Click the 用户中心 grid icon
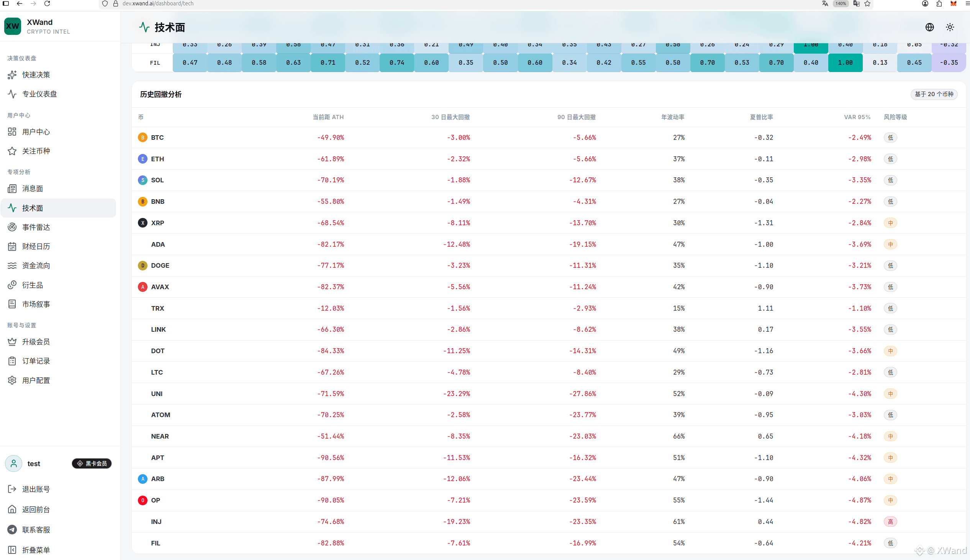Screen dimensions: 970x560 (12, 132)
